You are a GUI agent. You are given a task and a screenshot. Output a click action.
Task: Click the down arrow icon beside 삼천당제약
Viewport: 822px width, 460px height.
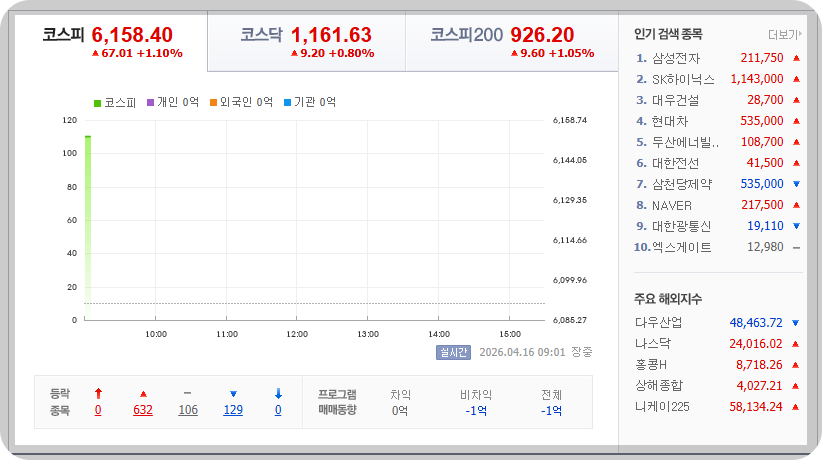(x=796, y=184)
